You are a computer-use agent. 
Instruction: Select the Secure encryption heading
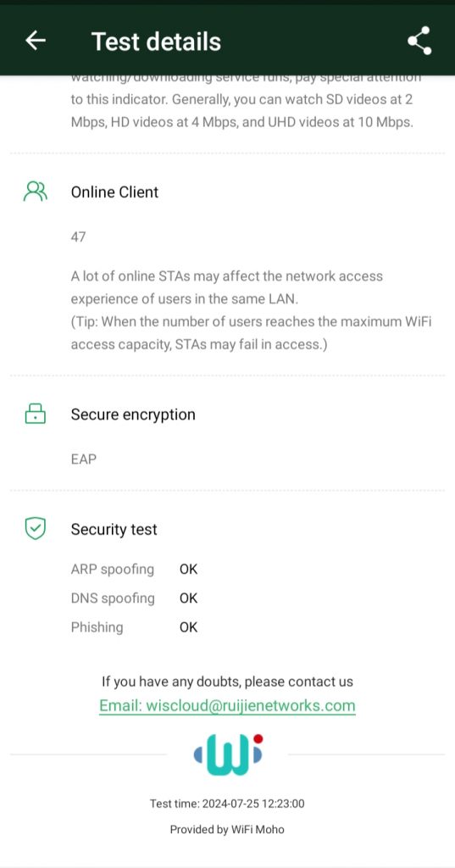coord(133,415)
